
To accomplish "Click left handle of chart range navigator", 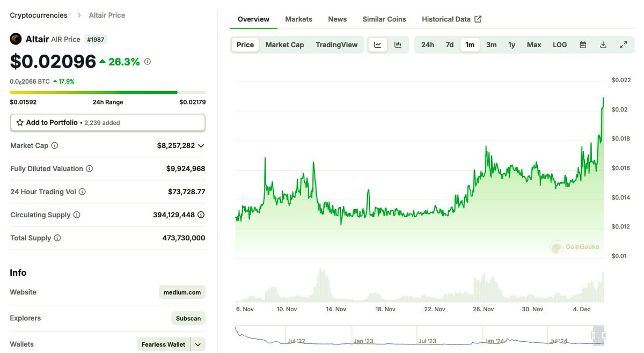I will (x=594, y=335).
